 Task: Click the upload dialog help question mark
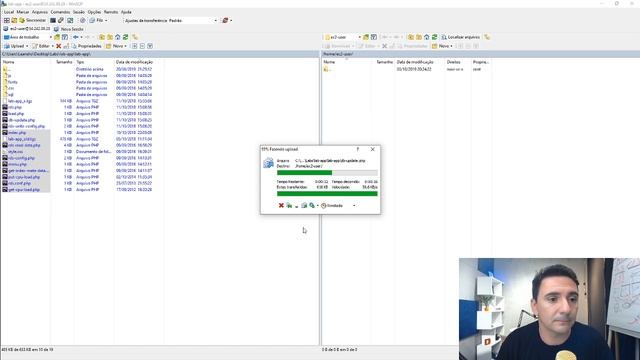pyautogui.click(x=358, y=149)
